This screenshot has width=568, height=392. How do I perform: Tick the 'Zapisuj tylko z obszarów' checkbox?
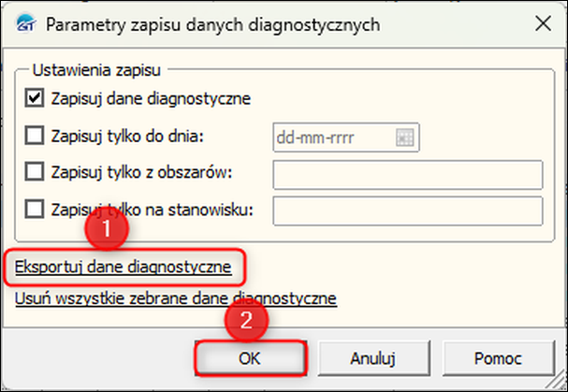point(36,173)
